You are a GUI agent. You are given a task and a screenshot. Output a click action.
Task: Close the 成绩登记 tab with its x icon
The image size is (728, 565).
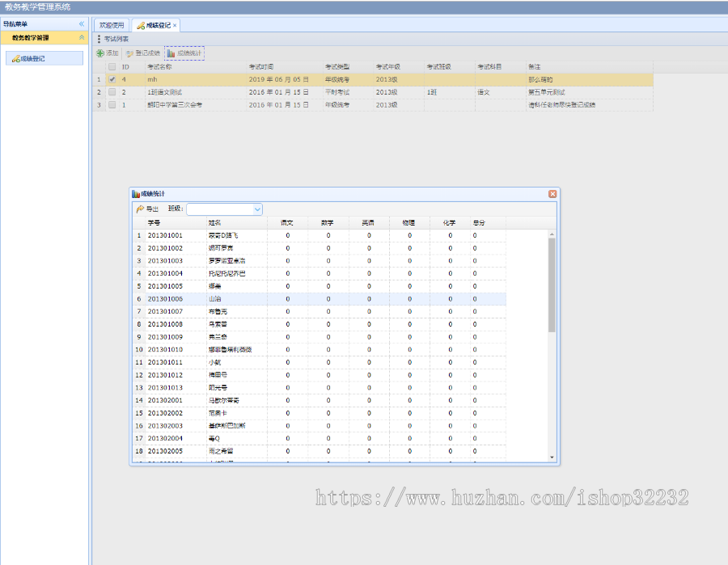click(175, 26)
